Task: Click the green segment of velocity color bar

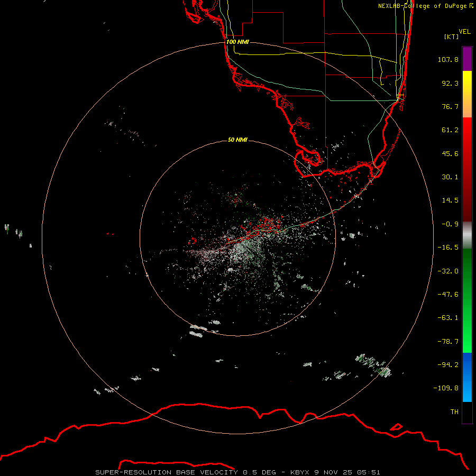Action: [467, 300]
